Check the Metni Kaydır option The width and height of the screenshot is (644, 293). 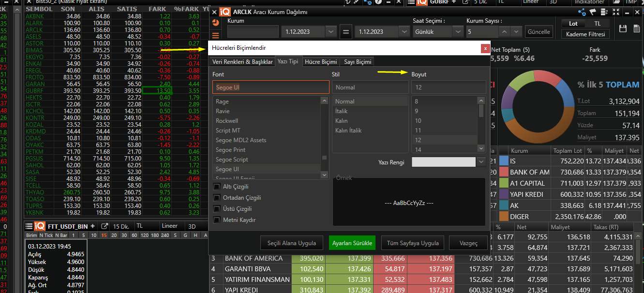(216, 220)
